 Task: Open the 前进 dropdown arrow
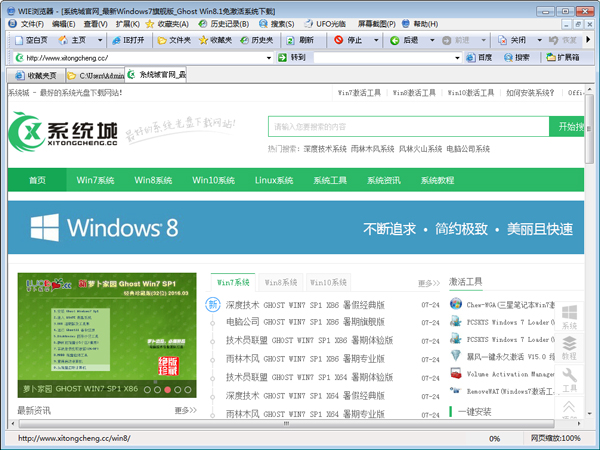point(483,40)
